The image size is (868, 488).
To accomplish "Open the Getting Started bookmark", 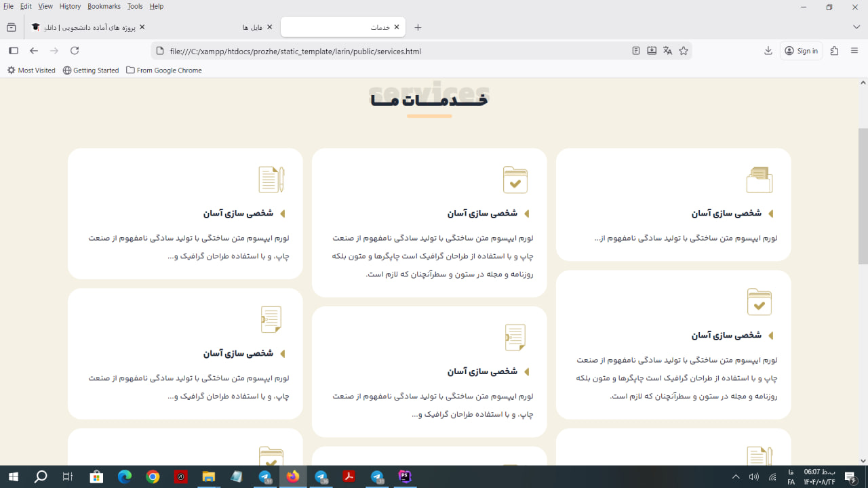I will (x=90, y=70).
